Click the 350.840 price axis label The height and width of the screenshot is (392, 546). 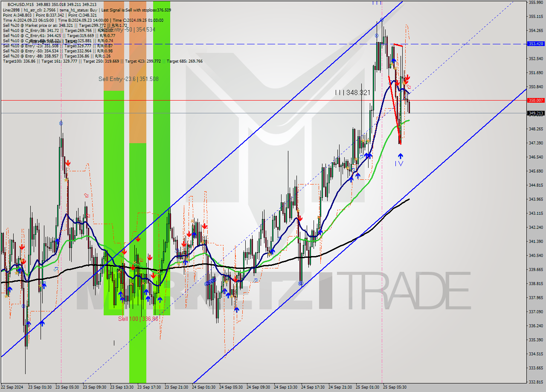(x=536, y=87)
